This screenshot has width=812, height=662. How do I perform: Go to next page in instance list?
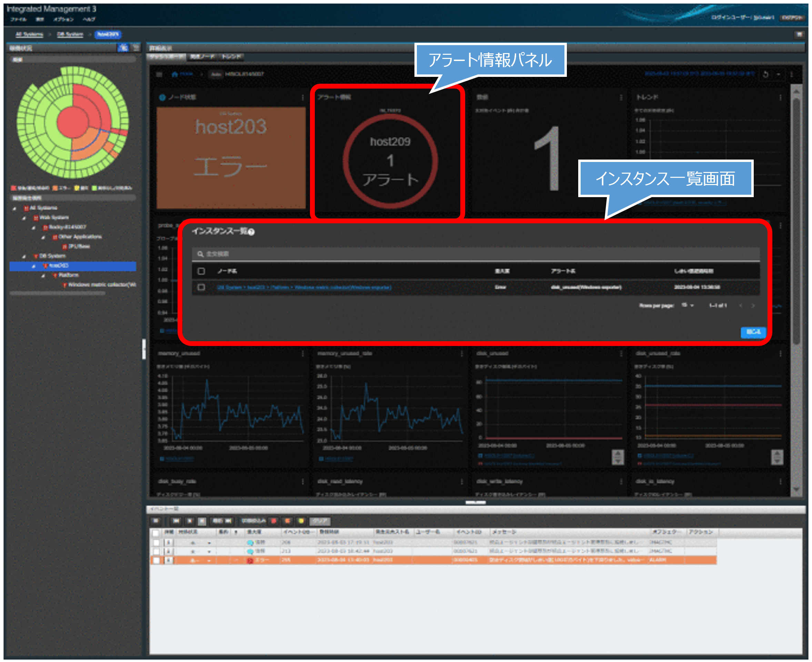753,306
